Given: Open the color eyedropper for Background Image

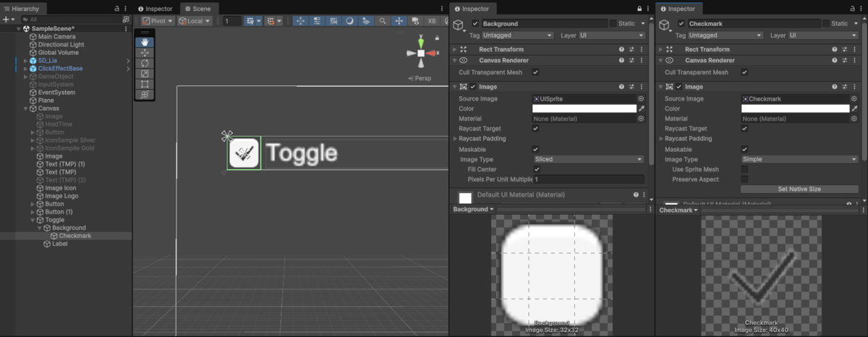Looking at the screenshot, I should click(641, 108).
